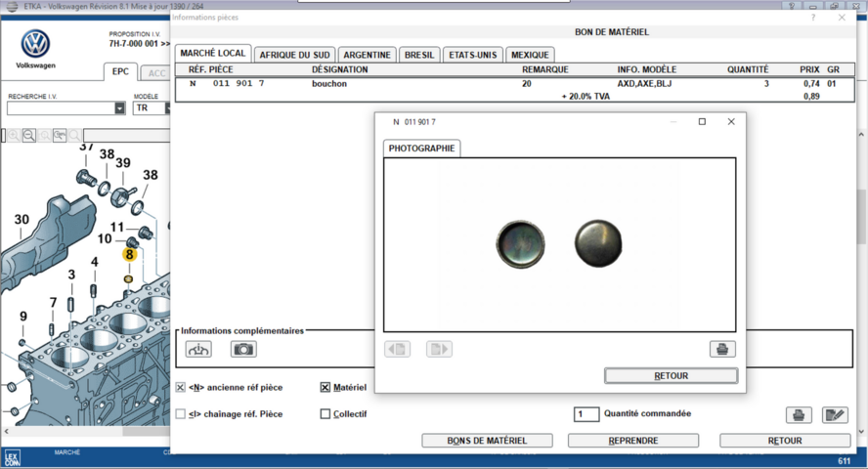Viewport: 868px width, 469px height.
Task: Select the PHOTOGRAPHIE tab
Action: (421, 149)
